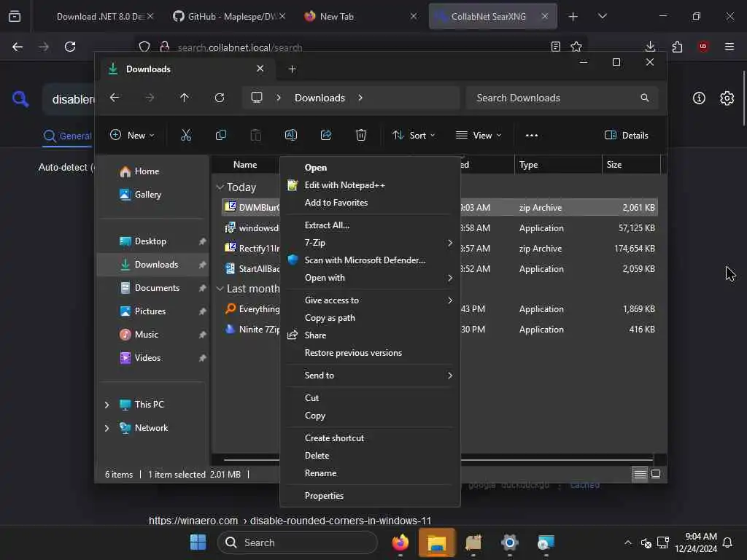Image resolution: width=747 pixels, height=560 pixels.
Task: Expand the 7-Zip submenu
Action: tap(370, 243)
